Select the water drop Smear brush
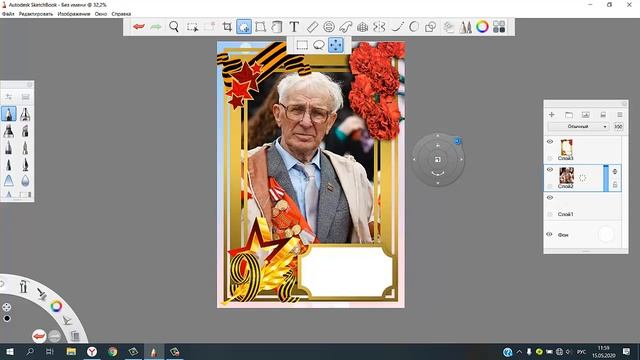Viewport: 640px width, 360px height. pos(25,181)
